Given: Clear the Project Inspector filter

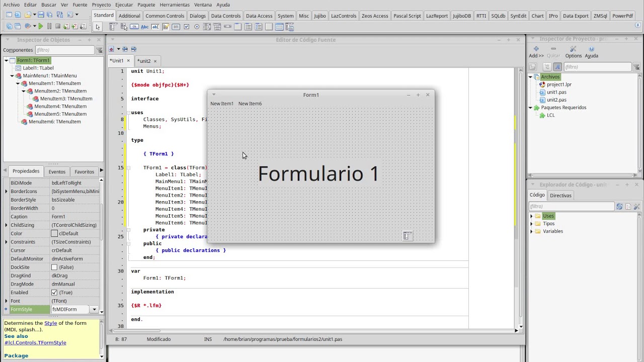Looking at the screenshot, I should [636, 67].
